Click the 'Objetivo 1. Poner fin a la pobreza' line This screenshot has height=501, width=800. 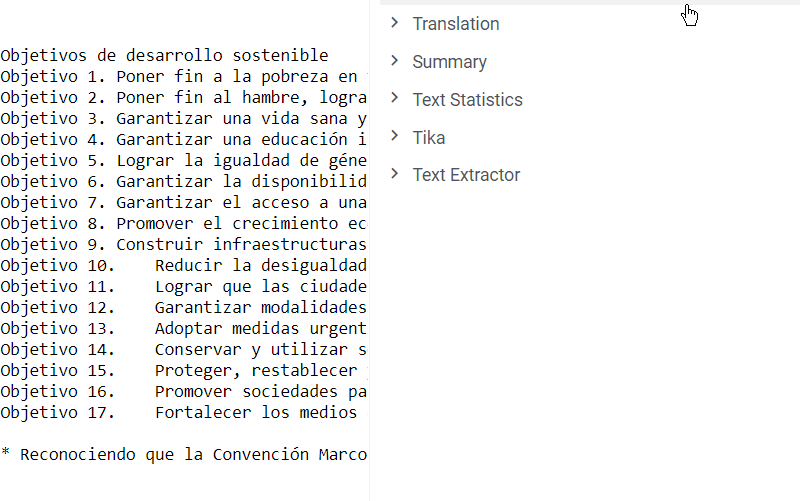[184, 75]
